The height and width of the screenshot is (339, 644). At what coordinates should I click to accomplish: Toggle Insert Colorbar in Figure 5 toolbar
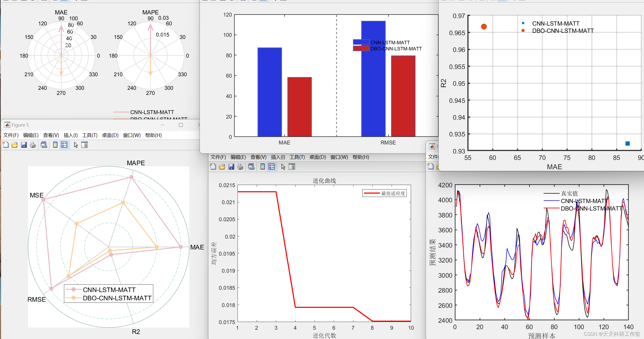click(55, 145)
